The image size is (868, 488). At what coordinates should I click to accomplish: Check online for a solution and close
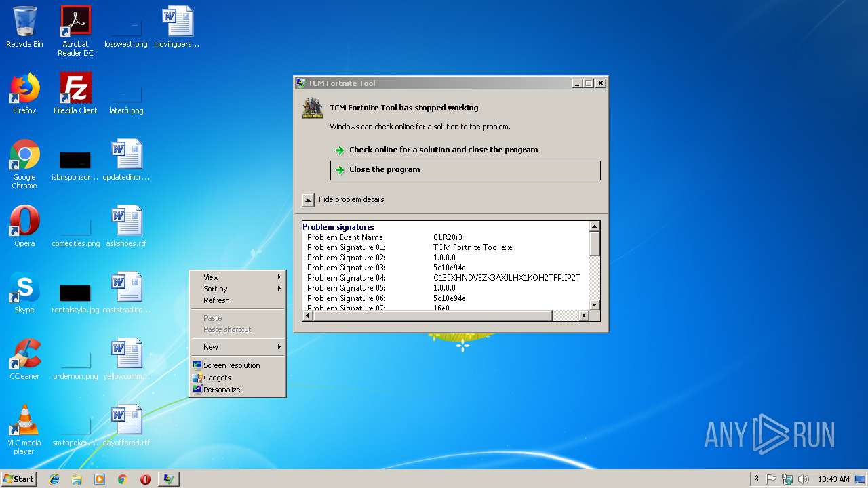pyautogui.click(x=465, y=150)
